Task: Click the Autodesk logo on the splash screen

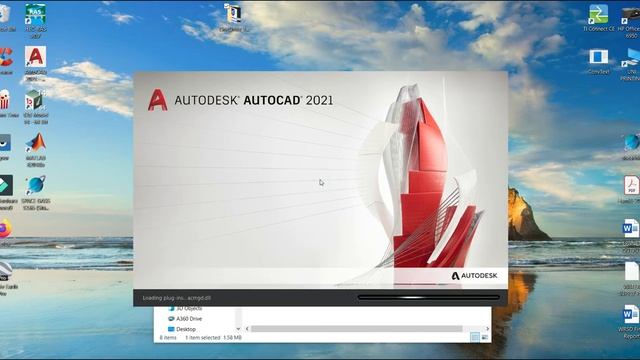Action: coord(474,276)
